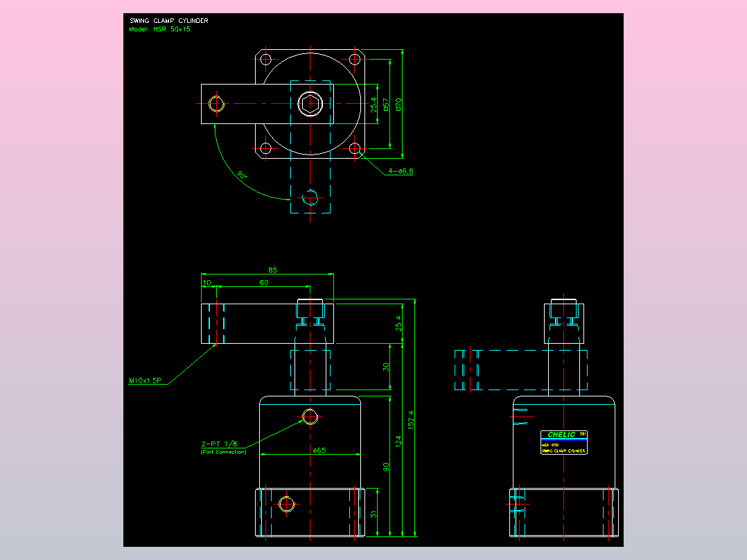The image size is (747, 560).
Task: Click the '4-ø6.8' hole callout
Action: pos(401,171)
